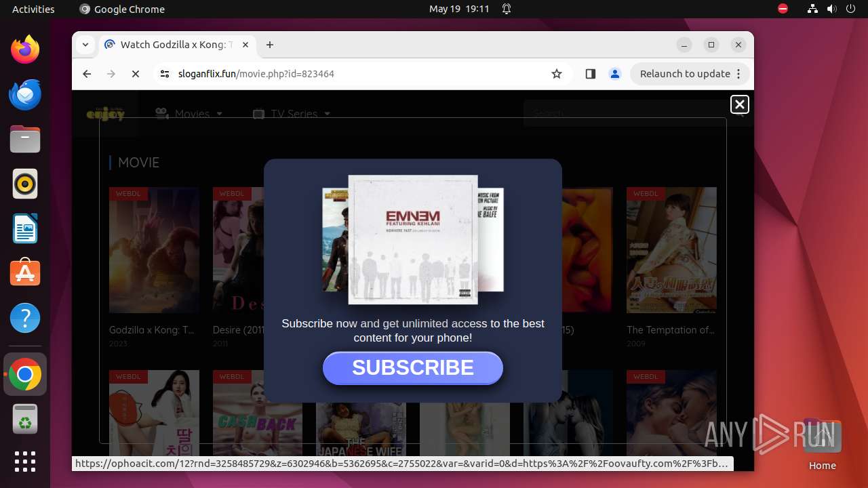Viewport: 868px width, 488px height.
Task: Open site information icon in address bar
Action: click(x=164, y=74)
